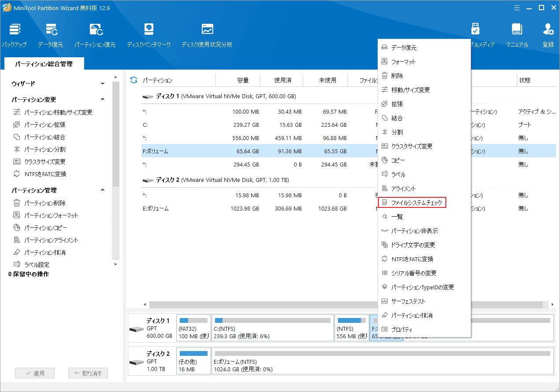Image resolution: width=560 pixels, height=392 pixels.
Task: Sort by the 状態 column header
Action: point(536,80)
